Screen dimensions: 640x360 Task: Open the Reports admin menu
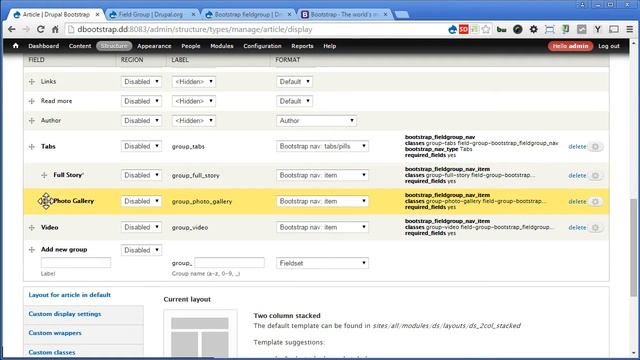click(302, 46)
